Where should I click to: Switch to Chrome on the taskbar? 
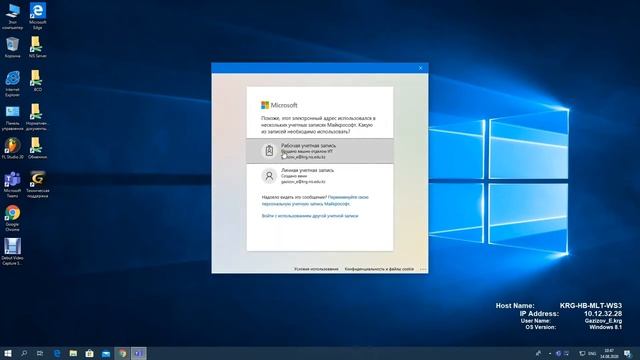coord(122,353)
